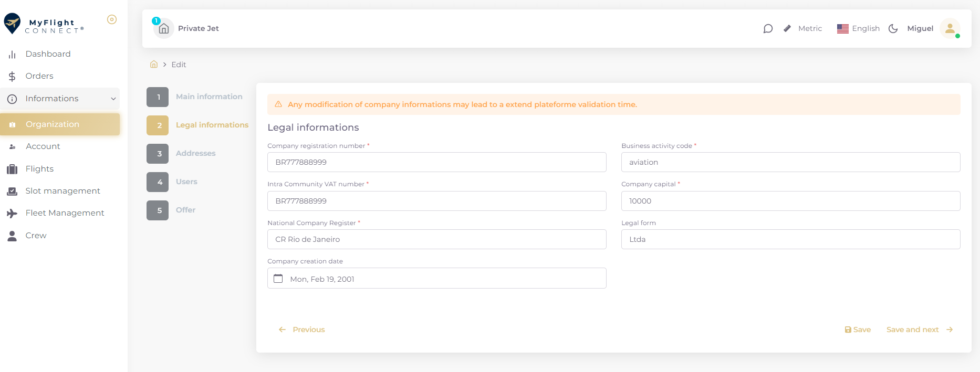Open the Orders page
The image size is (980, 372).
39,76
